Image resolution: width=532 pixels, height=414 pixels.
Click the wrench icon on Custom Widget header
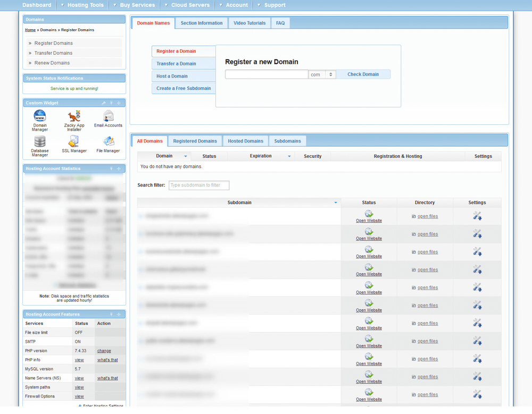[104, 103]
